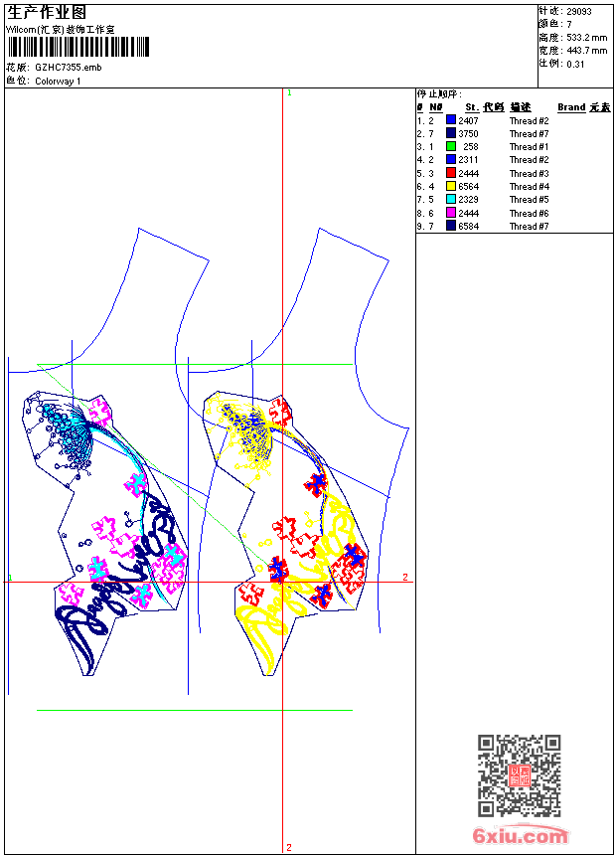Click the magenta swatch of Thread #6
616x855 pixels.
(451, 213)
